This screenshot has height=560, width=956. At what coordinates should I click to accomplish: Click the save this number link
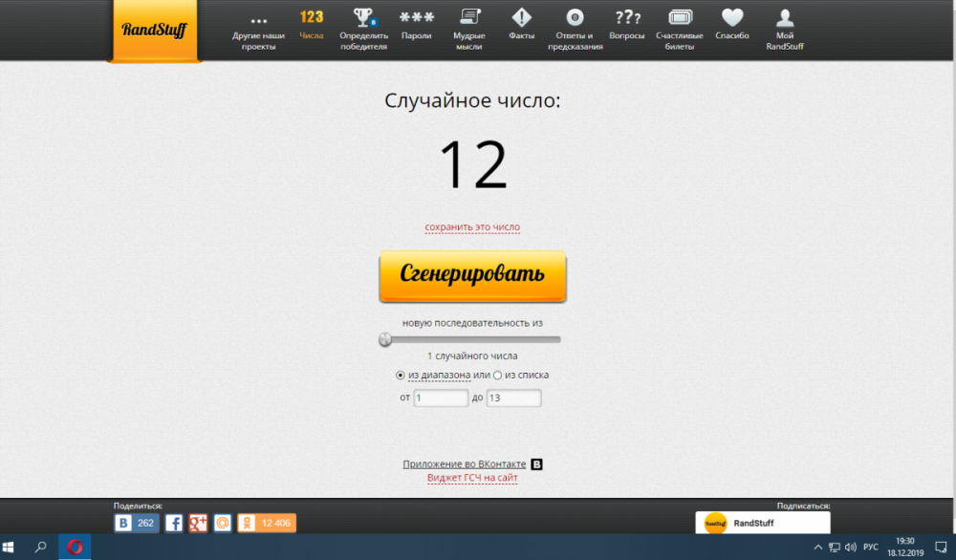pos(472,227)
